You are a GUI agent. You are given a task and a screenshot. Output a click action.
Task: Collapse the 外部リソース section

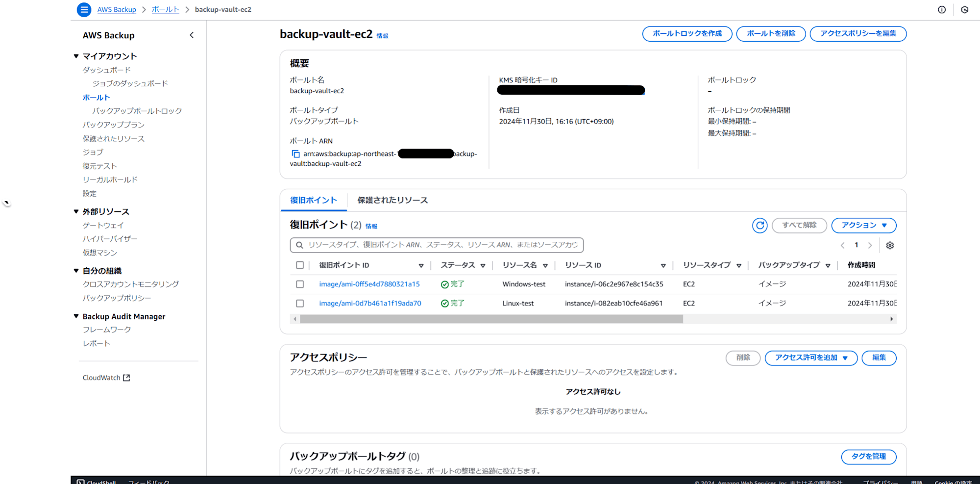click(76, 212)
